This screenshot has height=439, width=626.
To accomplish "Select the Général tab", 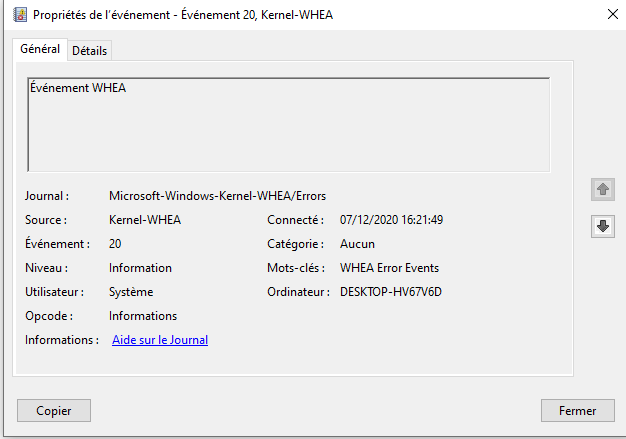I will [40, 49].
